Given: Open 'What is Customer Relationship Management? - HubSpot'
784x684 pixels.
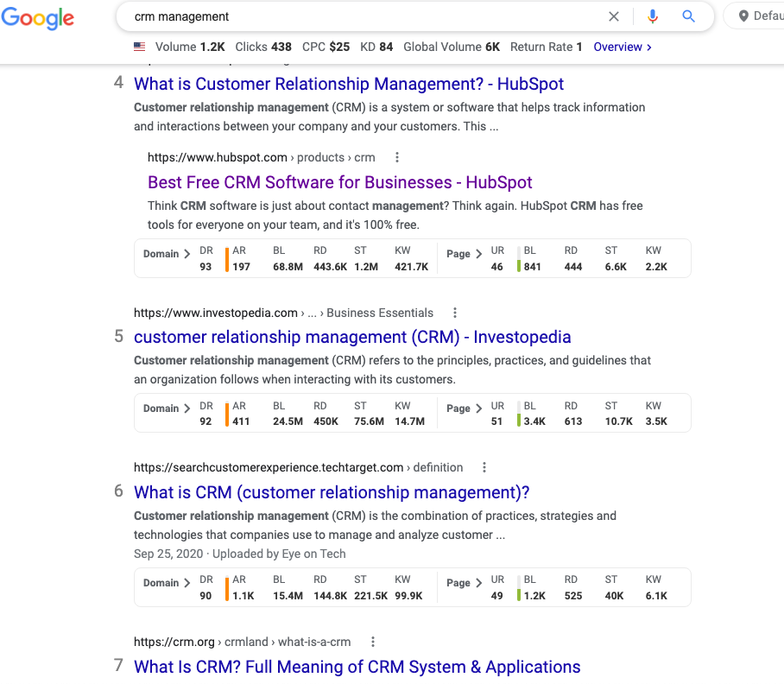Looking at the screenshot, I should click(349, 84).
